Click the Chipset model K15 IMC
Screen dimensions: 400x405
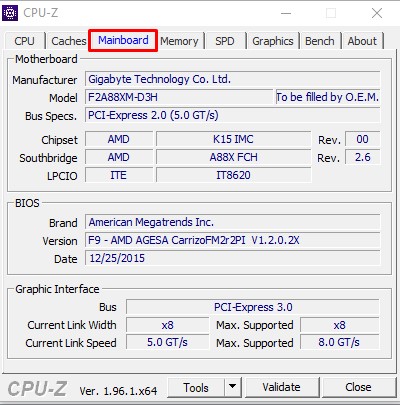click(233, 139)
